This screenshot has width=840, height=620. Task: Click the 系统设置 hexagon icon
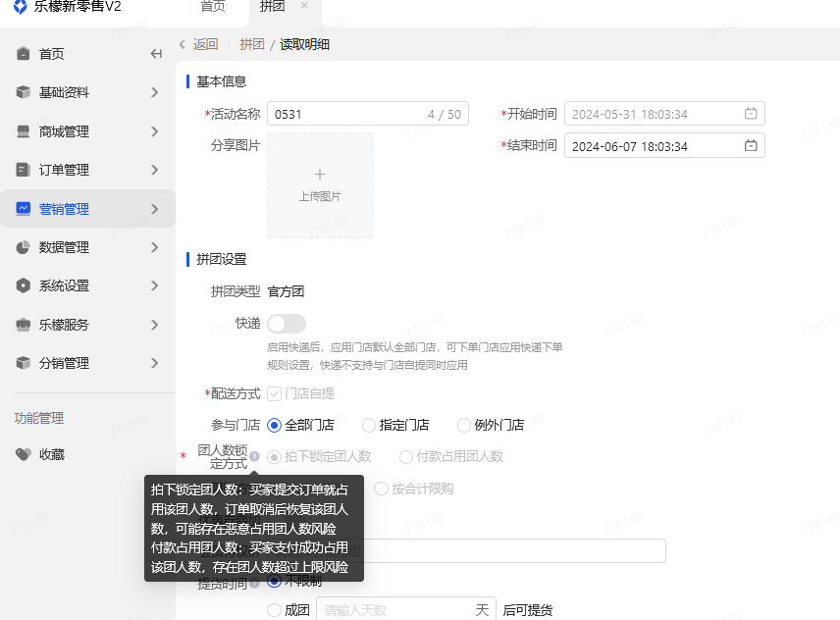[x=23, y=285]
